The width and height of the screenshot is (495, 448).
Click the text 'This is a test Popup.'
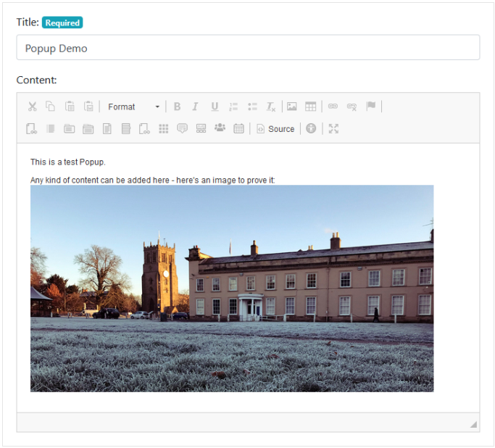click(x=68, y=162)
